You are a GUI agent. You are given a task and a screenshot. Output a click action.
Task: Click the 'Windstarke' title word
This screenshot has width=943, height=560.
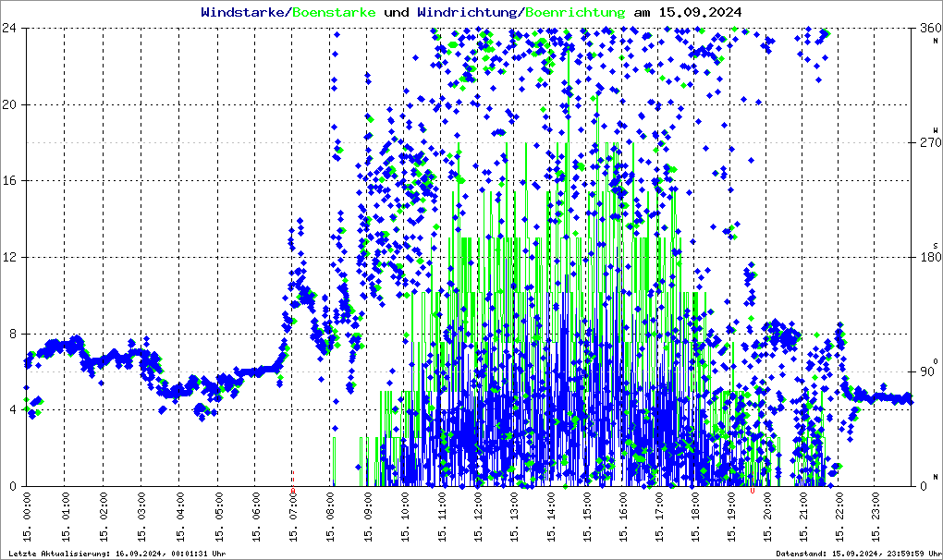(x=242, y=12)
